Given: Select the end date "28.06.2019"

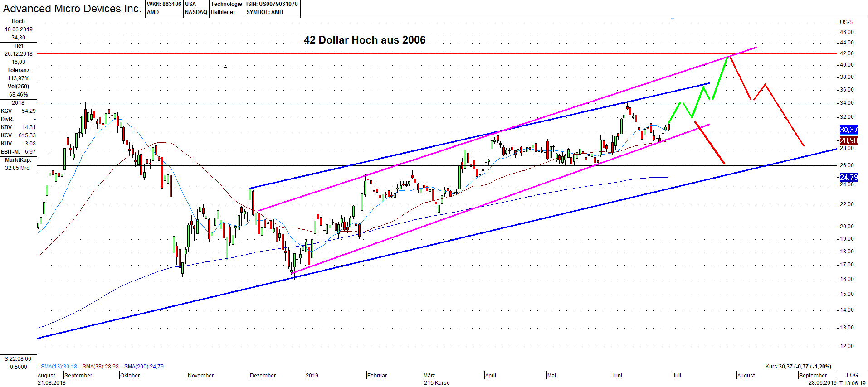Looking at the screenshot, I should [822, 383].
